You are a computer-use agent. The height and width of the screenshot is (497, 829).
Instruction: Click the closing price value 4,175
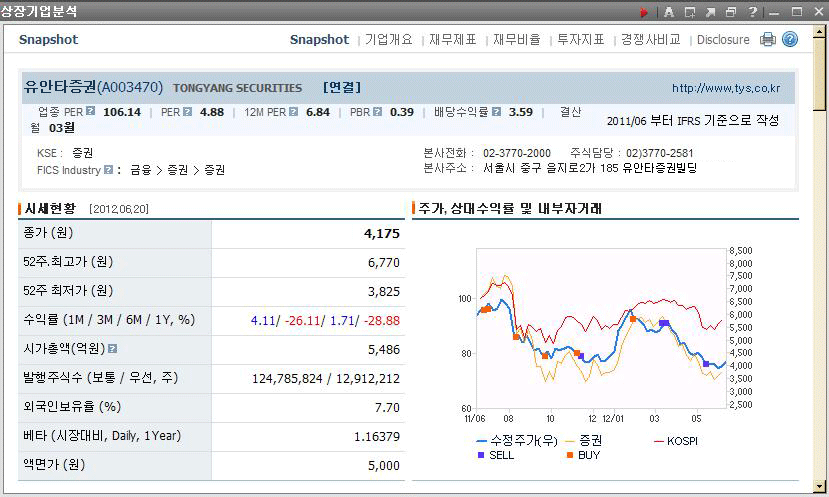click(x=382, y=234)
